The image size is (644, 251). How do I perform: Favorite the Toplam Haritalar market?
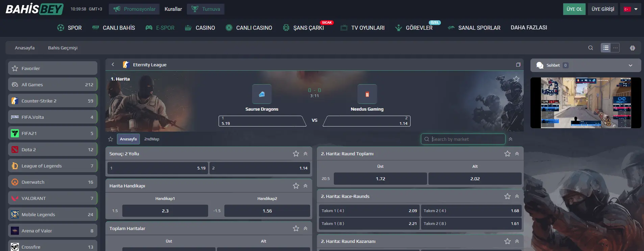(296, 228)
